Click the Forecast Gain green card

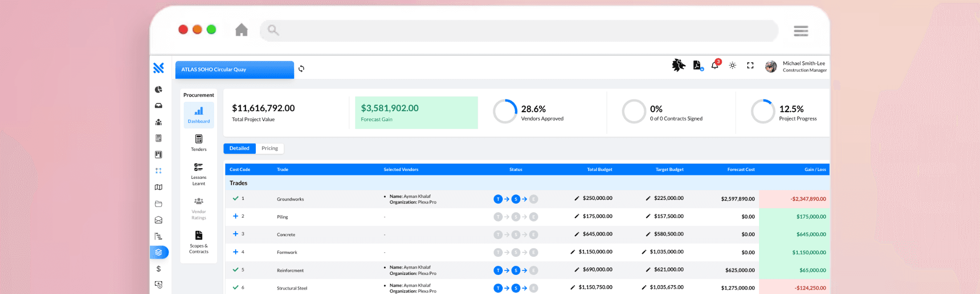point(416,113)
